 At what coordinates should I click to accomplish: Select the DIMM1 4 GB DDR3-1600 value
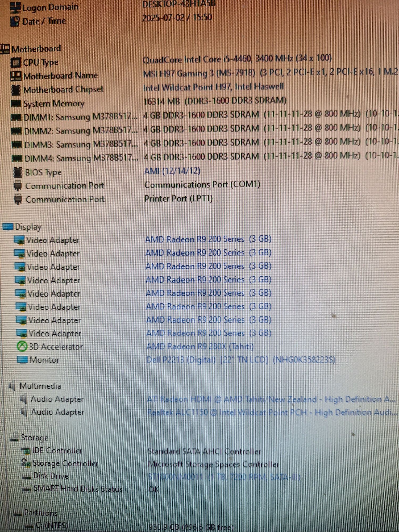click(x=271, y=114)
